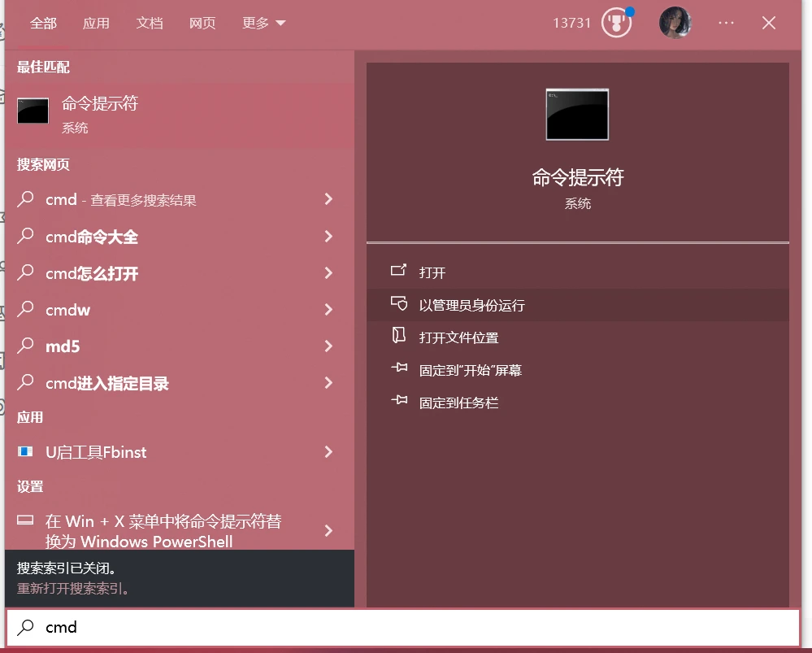Select the 'md5' web suggestion
This screenshot has height=653, width=812.
(x=180, y=346)
